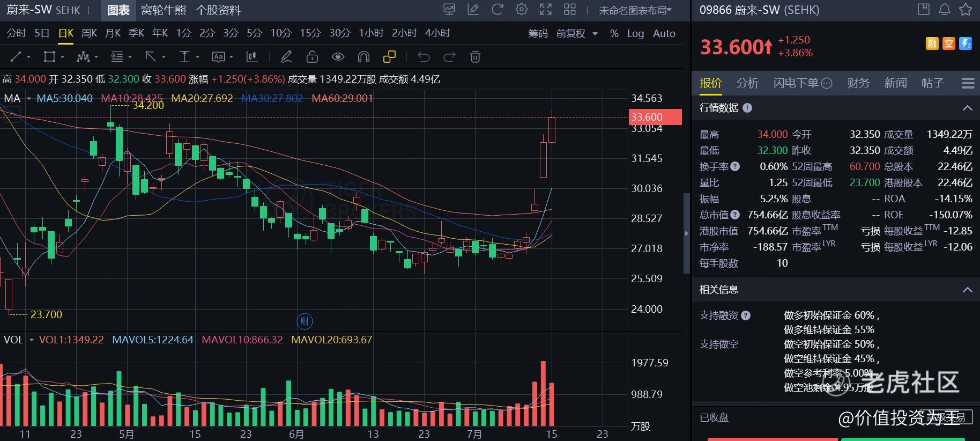Refresh the chart
The image size is (980, 441).
pos(498,10)
